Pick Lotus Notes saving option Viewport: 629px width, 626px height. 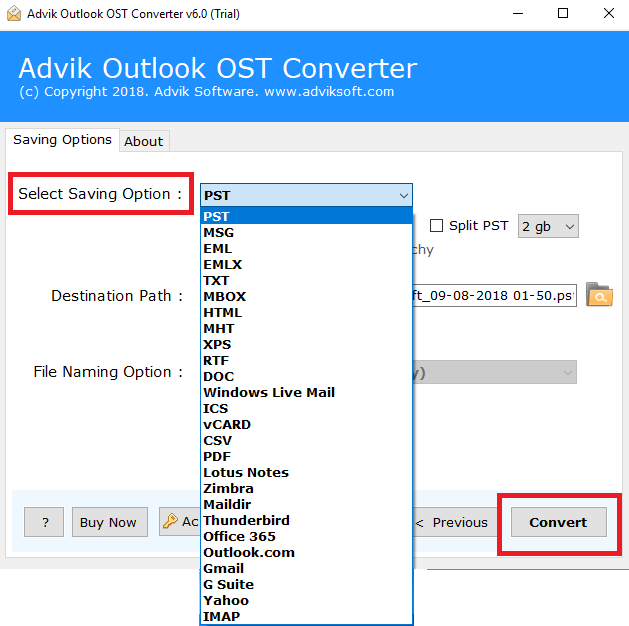[306, 472]
